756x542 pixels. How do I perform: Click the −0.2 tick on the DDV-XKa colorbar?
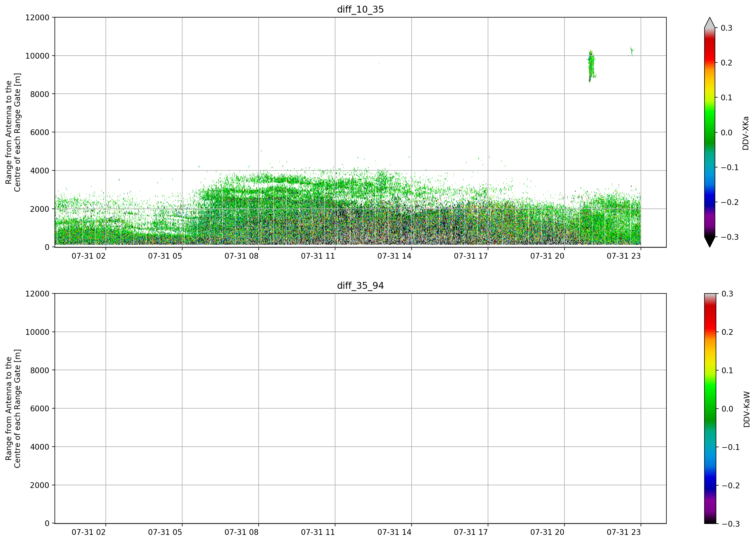pos(730,202)
